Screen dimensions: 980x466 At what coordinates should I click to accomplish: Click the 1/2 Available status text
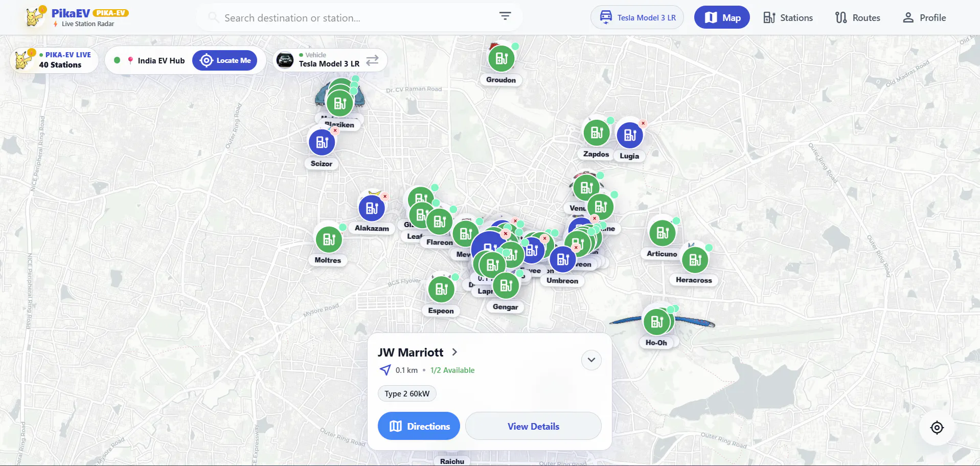click(x=452, y=370)
